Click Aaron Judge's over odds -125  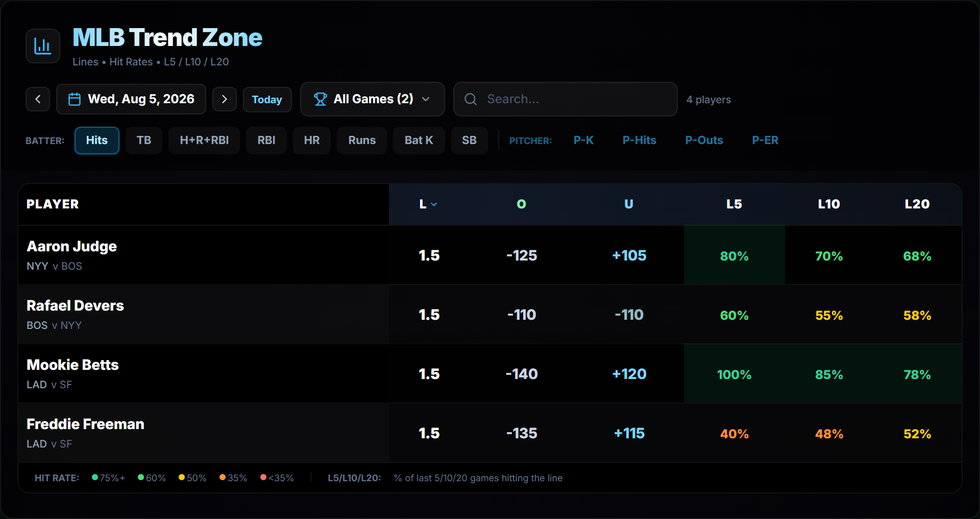[x=522, y=255]
